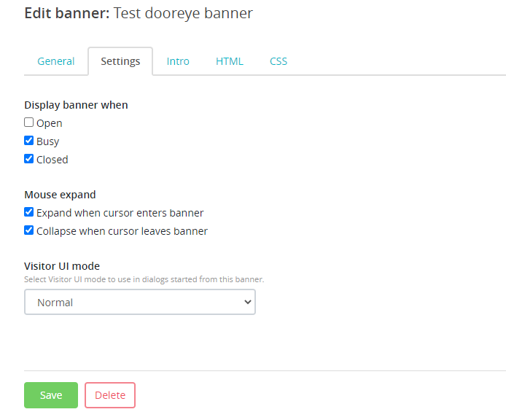Open the Intro tab
This screenshot has width=506, height=420.
tap(178, 61)
